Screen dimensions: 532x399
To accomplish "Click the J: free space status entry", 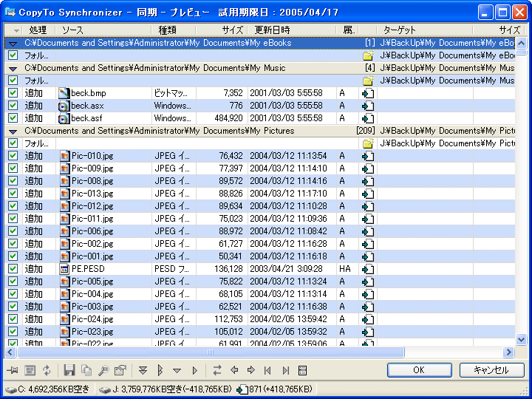I will pos(166,389).
